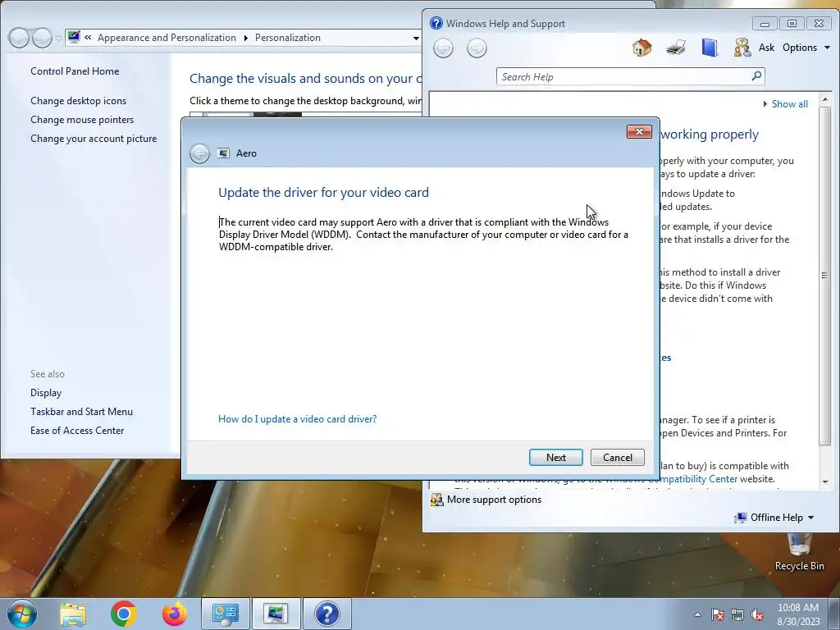Close the Windows Help and Support window

pos(819,24)
